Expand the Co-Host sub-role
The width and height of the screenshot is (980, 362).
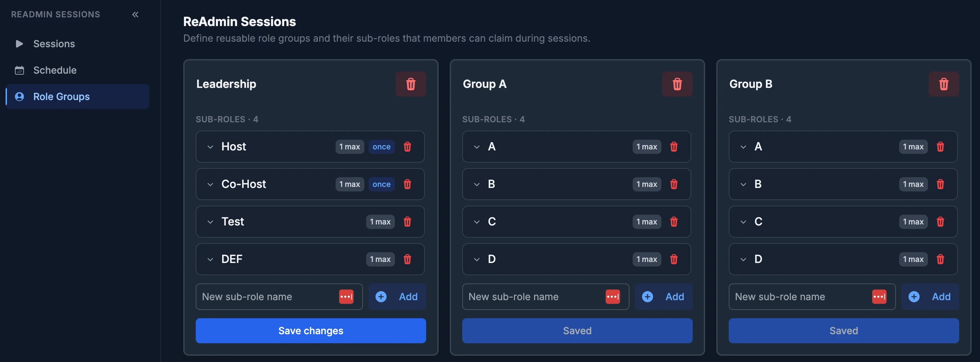(210, 184)
